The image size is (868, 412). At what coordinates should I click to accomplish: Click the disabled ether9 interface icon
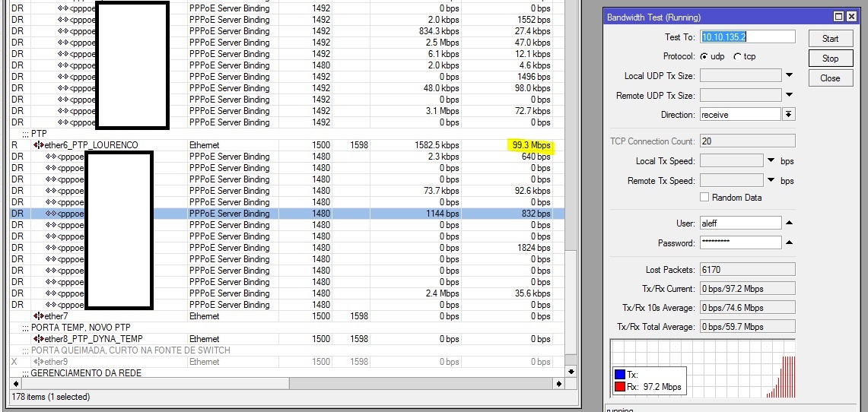coord(38,362)
